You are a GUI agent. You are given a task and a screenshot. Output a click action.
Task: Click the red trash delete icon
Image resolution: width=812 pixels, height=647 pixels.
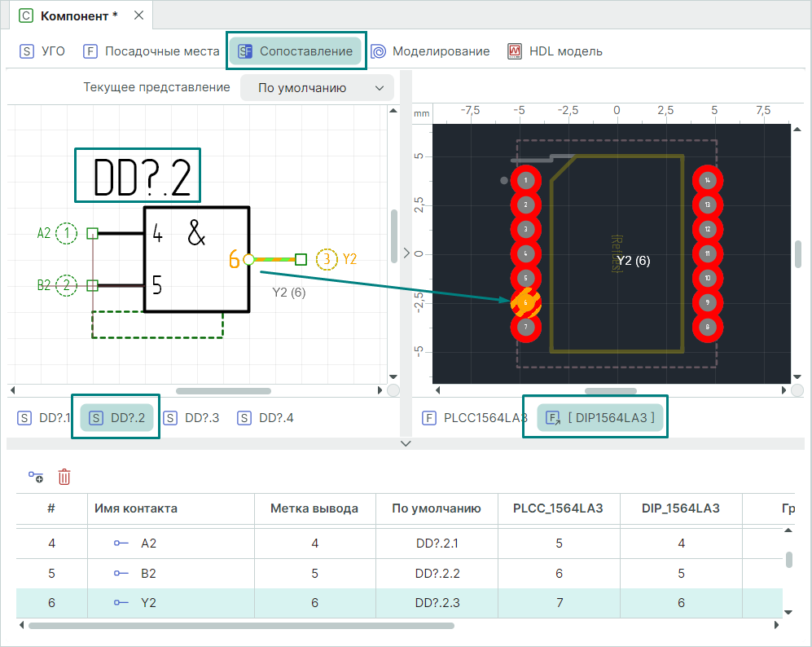pos(64,477)
